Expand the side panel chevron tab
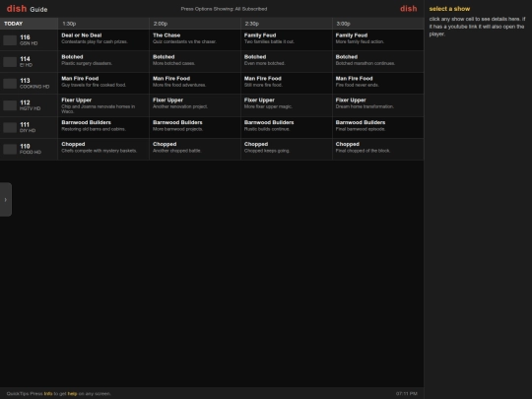 6,199
